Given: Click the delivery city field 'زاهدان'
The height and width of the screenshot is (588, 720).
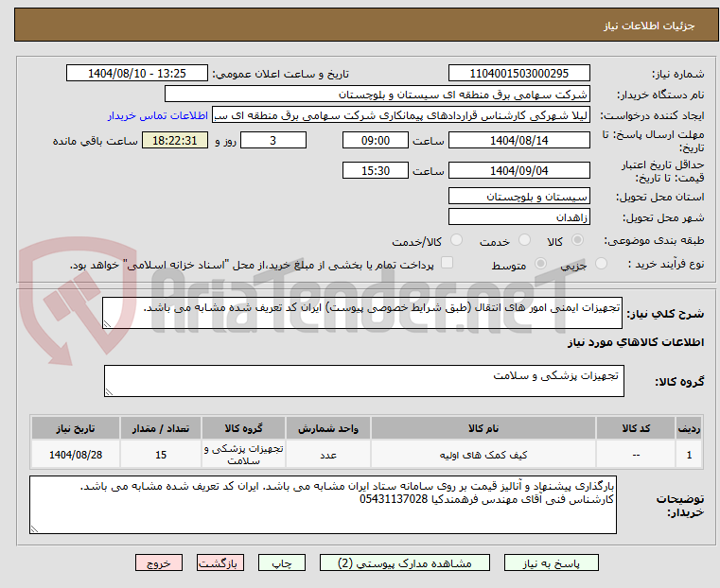Looking at the screenshot, I should pyautogui.click(x=518, y=216).
